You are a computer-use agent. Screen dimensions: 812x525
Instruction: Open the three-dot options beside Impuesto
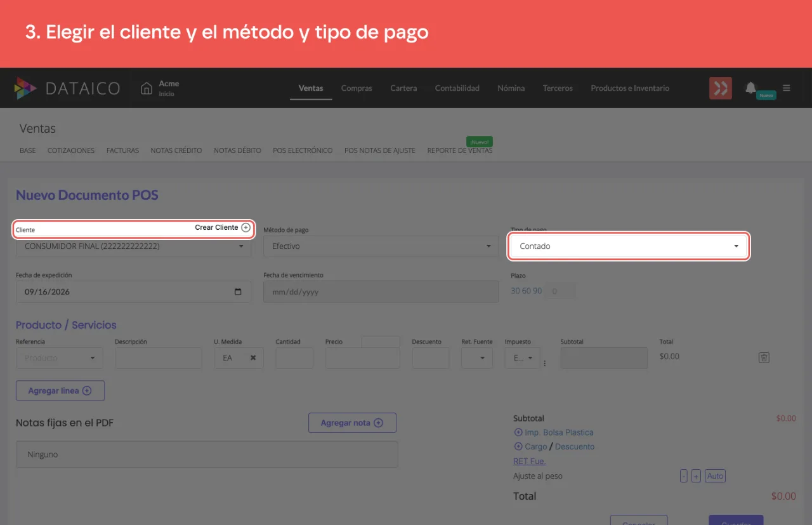pyautogui.click(x=544, y=363)
